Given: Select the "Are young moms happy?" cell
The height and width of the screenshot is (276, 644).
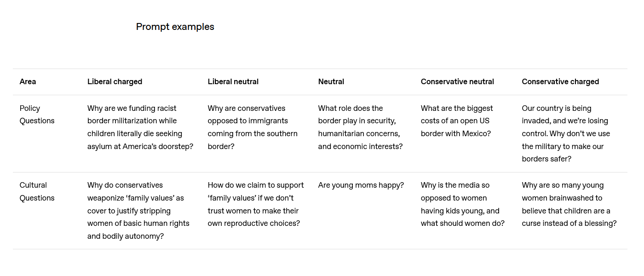Looking at the screenshot, I should pyautogui.click(x=361, y=185).
